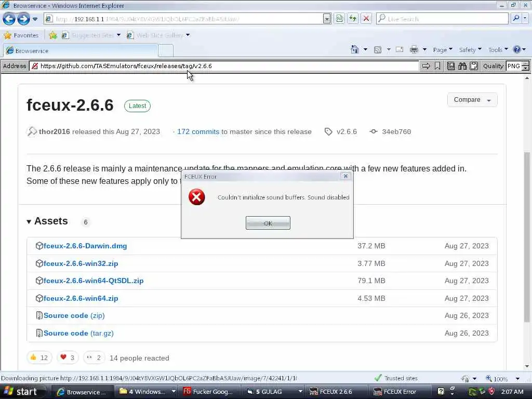Open the 5 GULAG taskbar group
Viewport: 532px width, 399px height.
(x=274, y=392)
